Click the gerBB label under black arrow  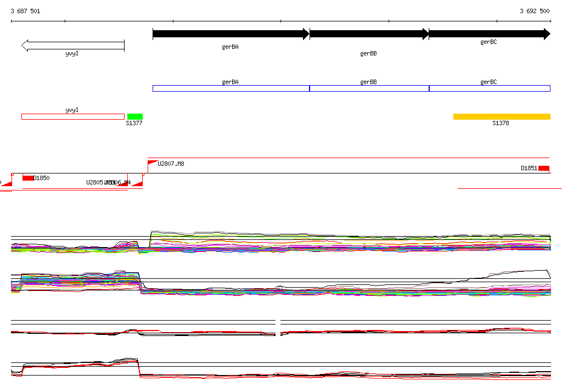[x=368, y=53]
